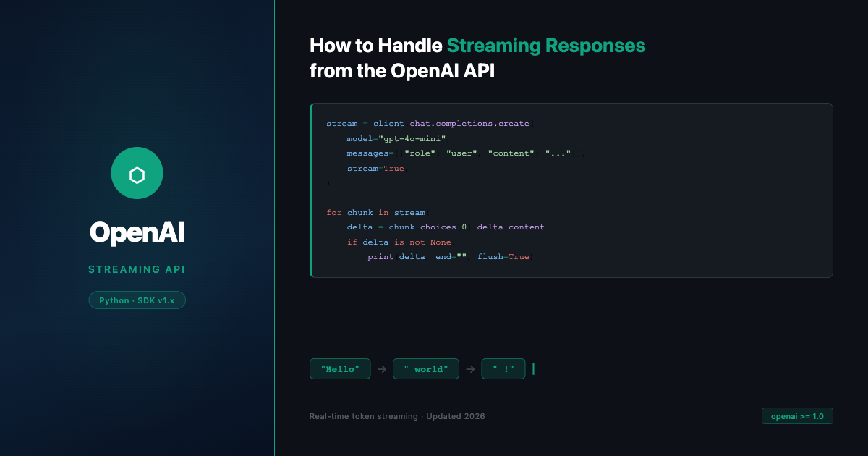Click the green OpenAI hexagon logo
Image resolution: width=868 pixels, height=456 pixels.
pos(137,173)
